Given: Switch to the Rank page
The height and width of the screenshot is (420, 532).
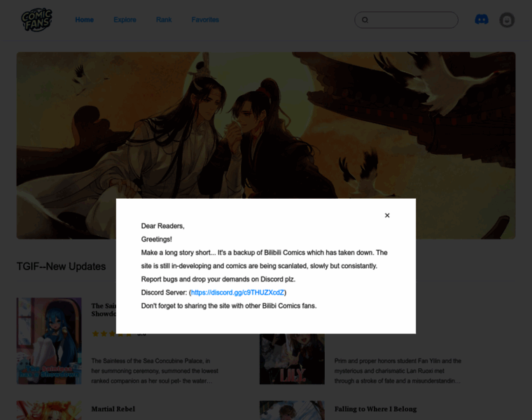Looking at the screenshot, I should point(164,20).
